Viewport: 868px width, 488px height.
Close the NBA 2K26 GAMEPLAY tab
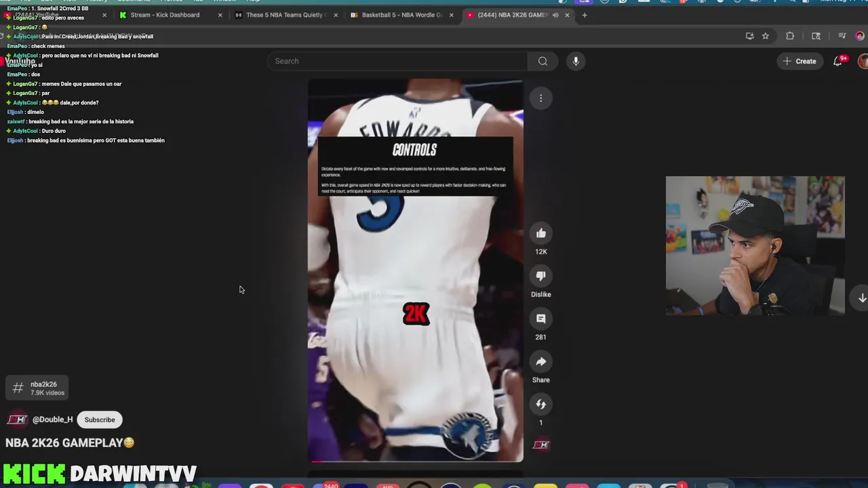pos(568,15)
